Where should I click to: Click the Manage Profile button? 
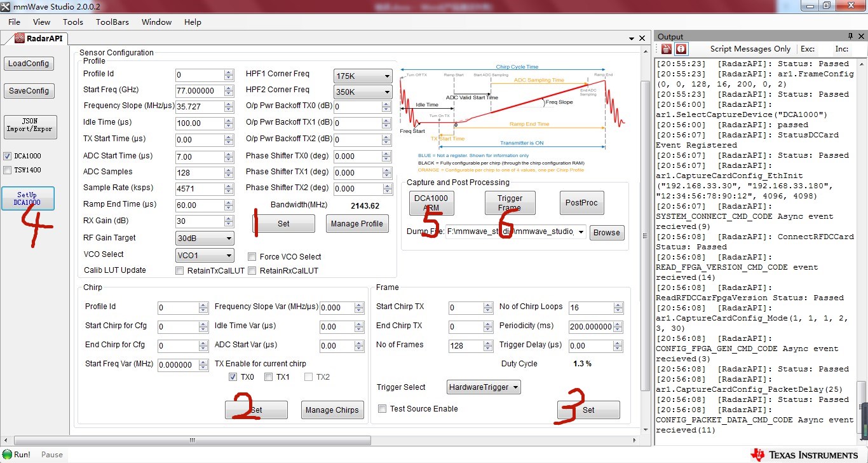tap(357, 224)
